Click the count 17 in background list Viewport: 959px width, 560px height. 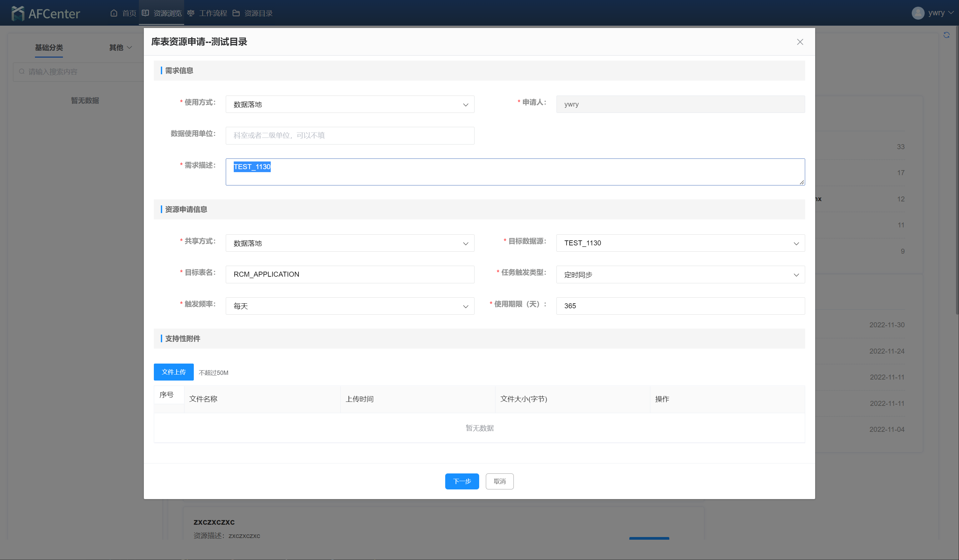coord(900,173)
